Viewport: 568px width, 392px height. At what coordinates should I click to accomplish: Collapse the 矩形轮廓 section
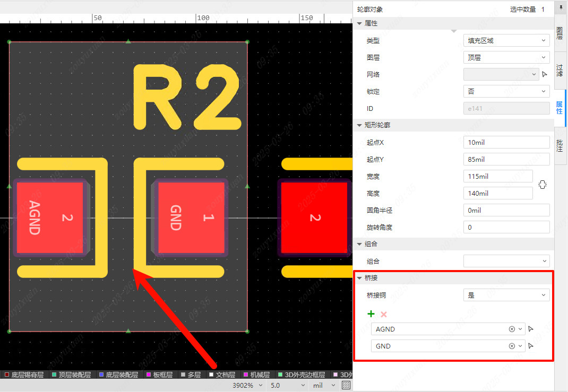coord(359,125)
